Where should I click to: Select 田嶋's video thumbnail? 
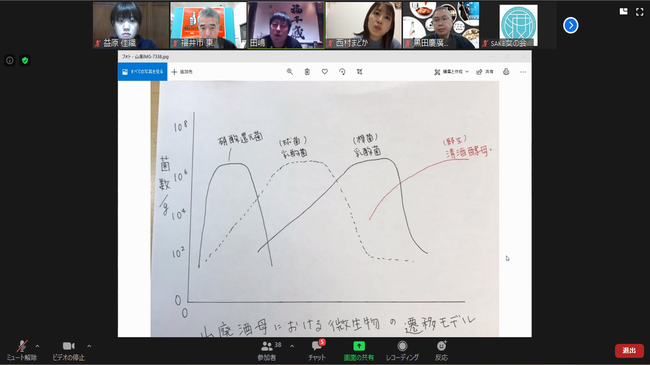coord(286,25)
